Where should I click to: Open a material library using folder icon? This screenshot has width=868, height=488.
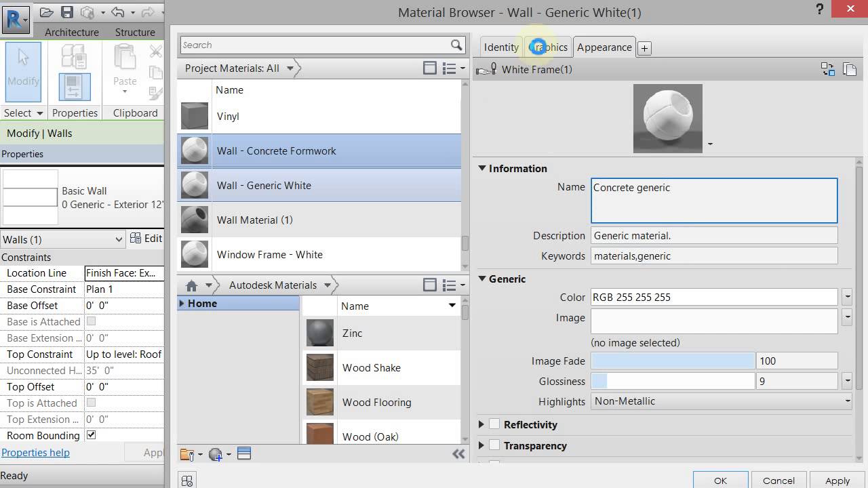[x=188, y=454]
